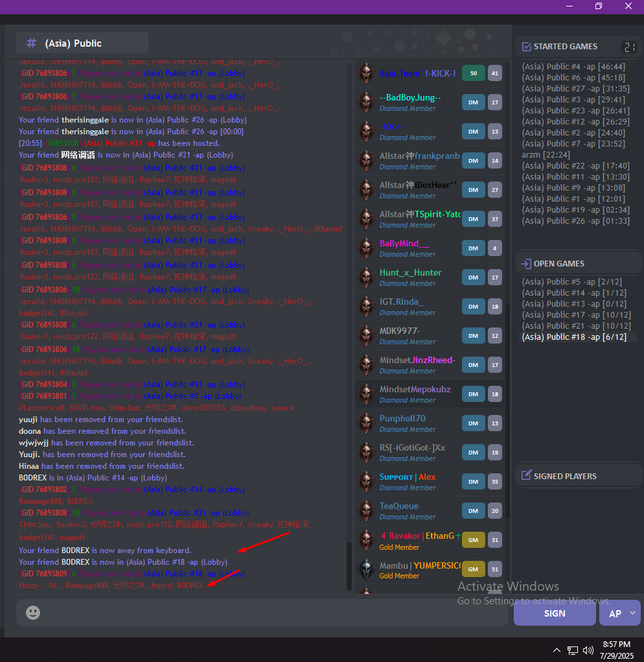The height and width of the screenshot is (662, 644).
Task: Click player name TeaQueue
Action: pos(398,506)
